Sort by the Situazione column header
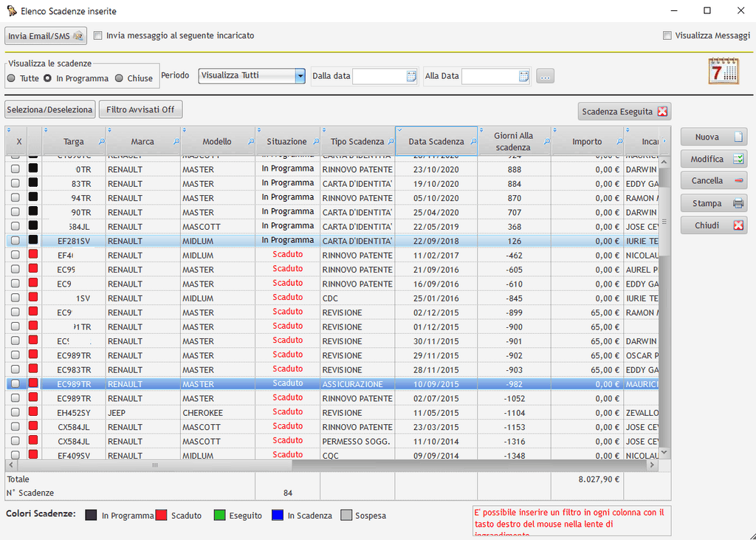Screen dimensions: 756x540 coord(286,142)
